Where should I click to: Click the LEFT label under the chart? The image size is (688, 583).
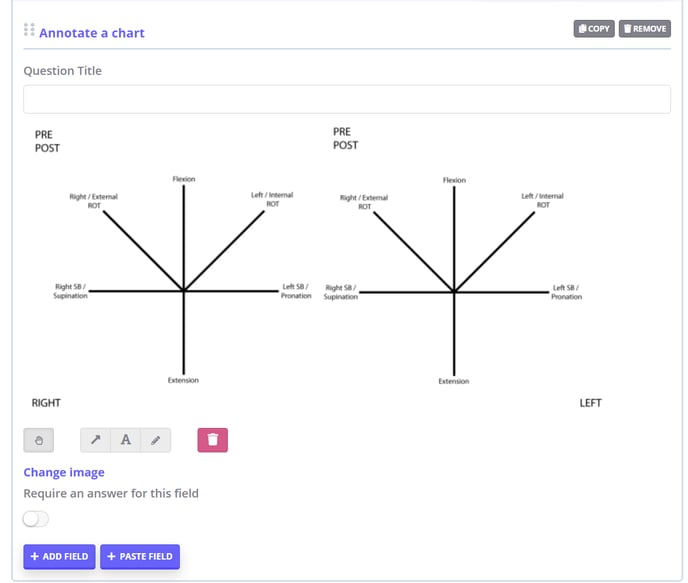[590, 403]
